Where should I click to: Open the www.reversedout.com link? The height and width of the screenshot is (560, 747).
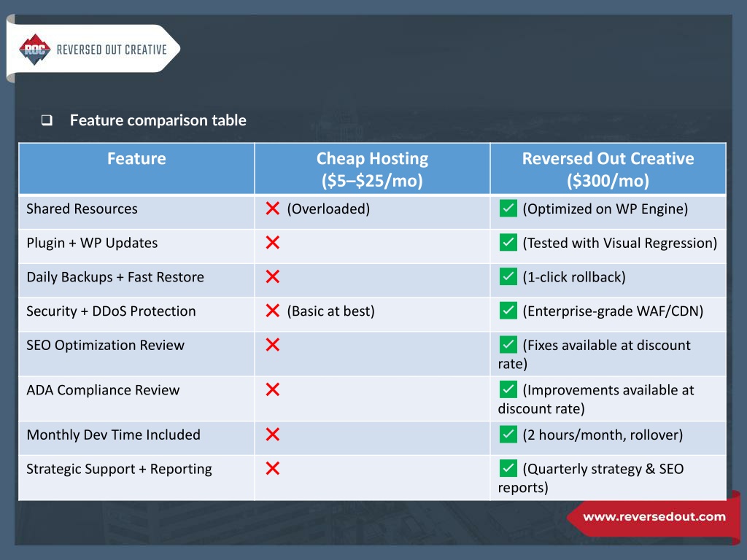coord(654,517)
